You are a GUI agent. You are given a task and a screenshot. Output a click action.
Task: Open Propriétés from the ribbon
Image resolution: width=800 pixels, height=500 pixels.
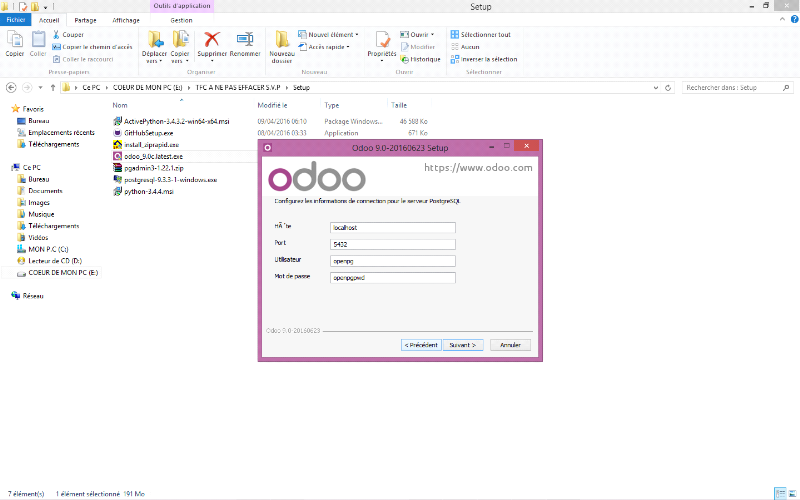click(382, 42)
